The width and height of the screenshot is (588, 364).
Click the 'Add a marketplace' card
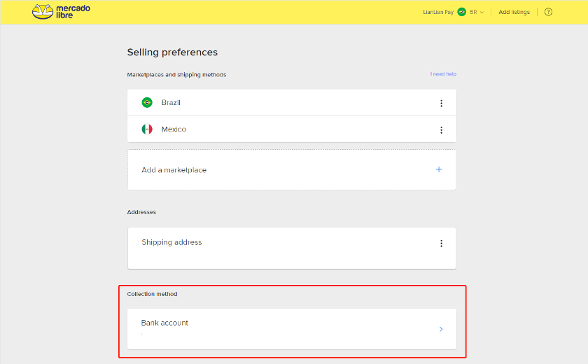(280, 170)
